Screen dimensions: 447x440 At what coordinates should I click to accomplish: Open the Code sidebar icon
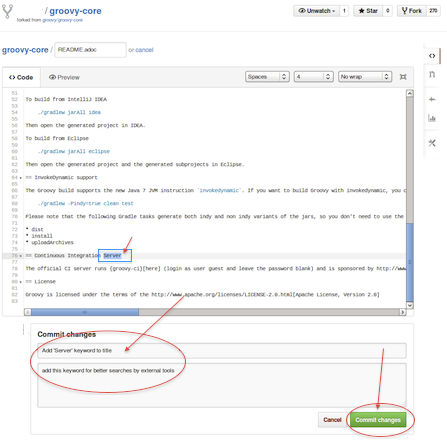[432, 56]
